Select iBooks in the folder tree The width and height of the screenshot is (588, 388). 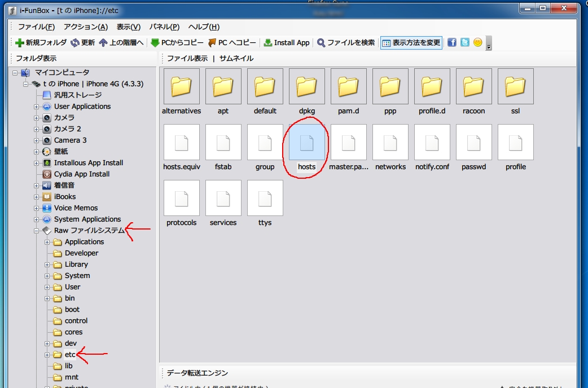click(x=65, y=196)
